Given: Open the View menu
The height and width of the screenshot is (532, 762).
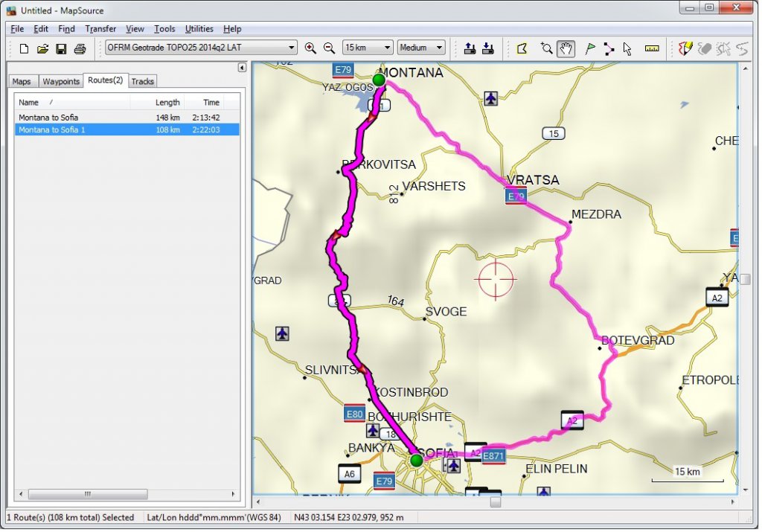Looking at the screenshot, I should point(135,29).
